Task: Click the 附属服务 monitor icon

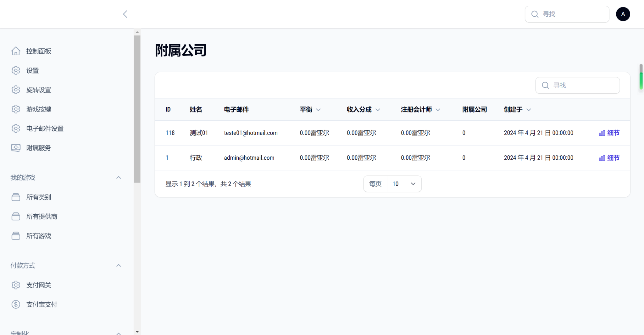Action: coord(16,148)
